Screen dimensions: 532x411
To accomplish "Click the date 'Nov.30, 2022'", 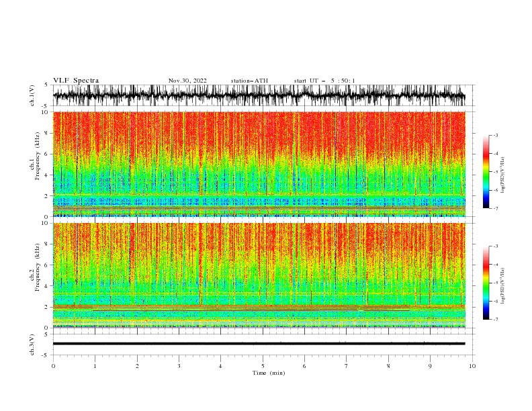I will (187, 81).
